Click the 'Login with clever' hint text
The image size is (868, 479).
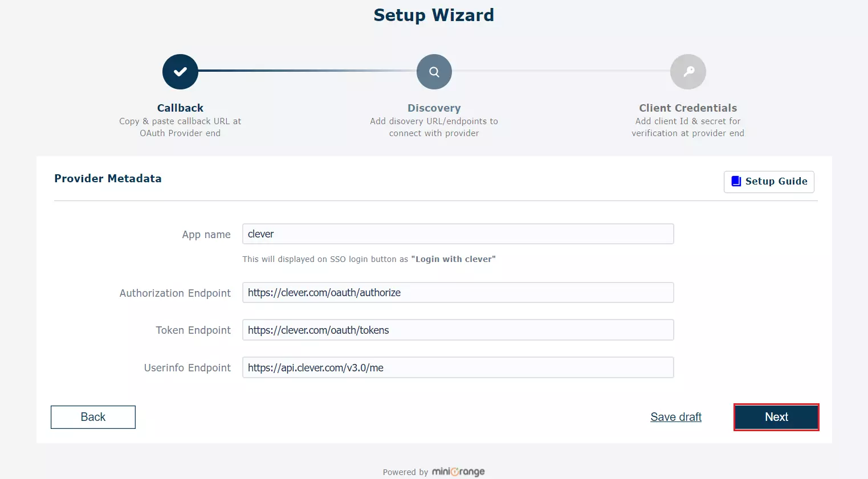pos(453,259)
